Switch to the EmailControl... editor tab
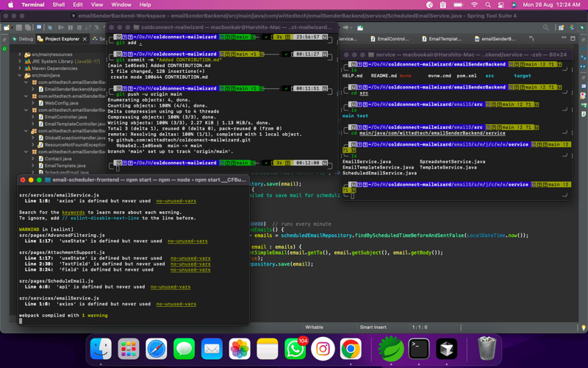The image size is (588, 368). (x=390, y=39)
